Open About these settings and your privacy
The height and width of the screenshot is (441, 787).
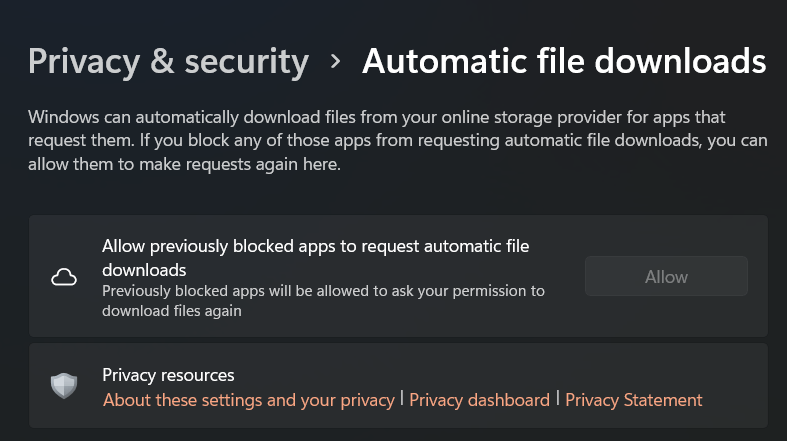[x=248, y=400]
